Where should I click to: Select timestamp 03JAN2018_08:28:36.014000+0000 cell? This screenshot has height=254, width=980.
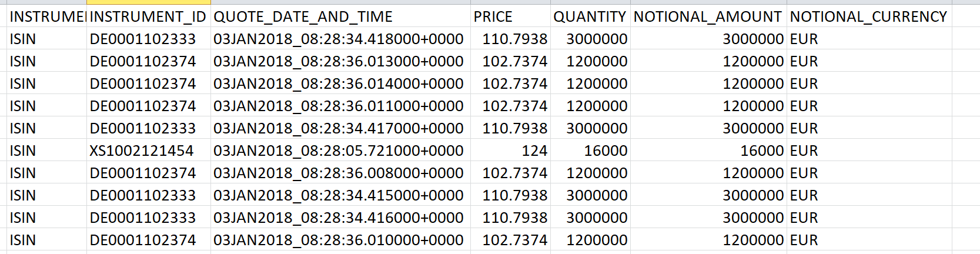[340, 83]
